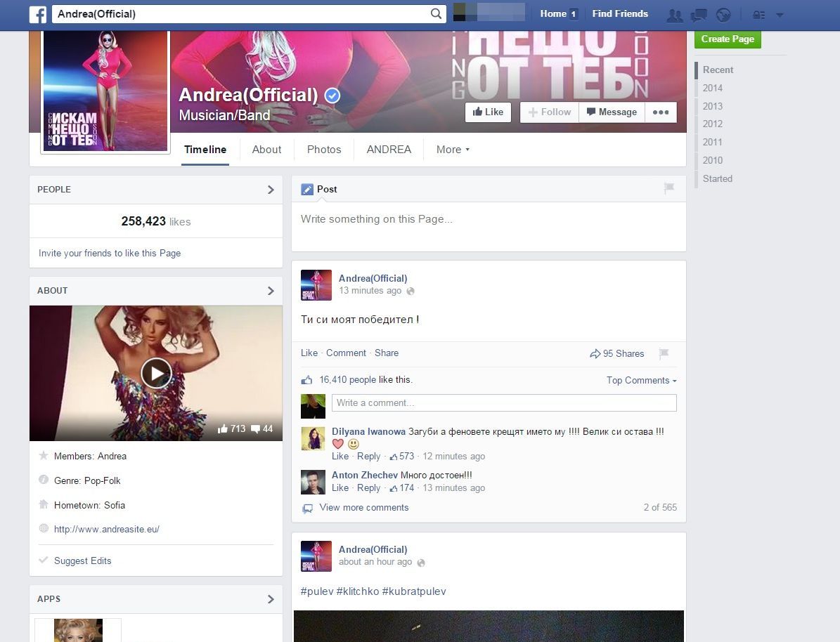Click Comment on the first post
Screen dimensions: 840x642
tap(346, 353)
